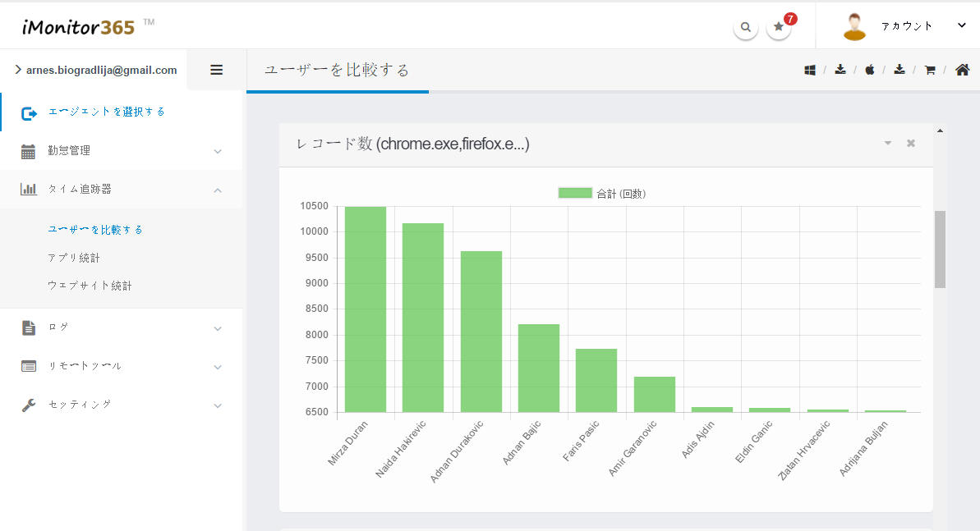980x531 pixels.
Task: Collapse chart panel using small down arrow
Action: 887,144
